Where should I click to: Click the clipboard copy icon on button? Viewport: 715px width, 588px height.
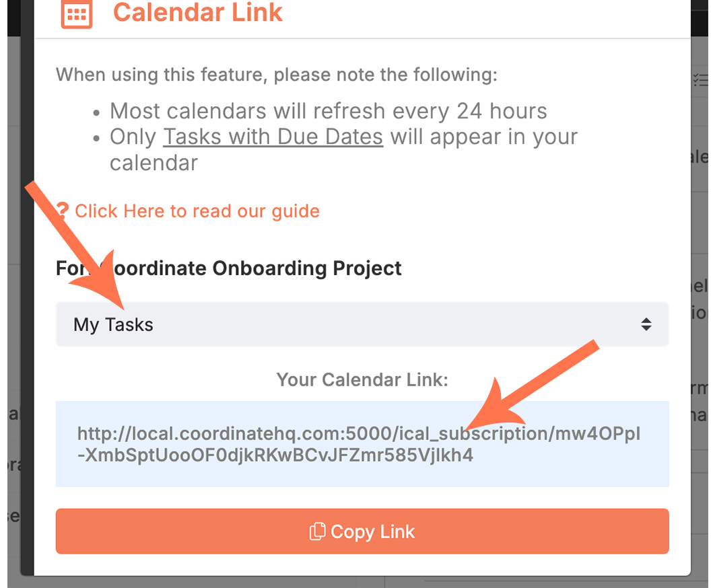[317, 531]
